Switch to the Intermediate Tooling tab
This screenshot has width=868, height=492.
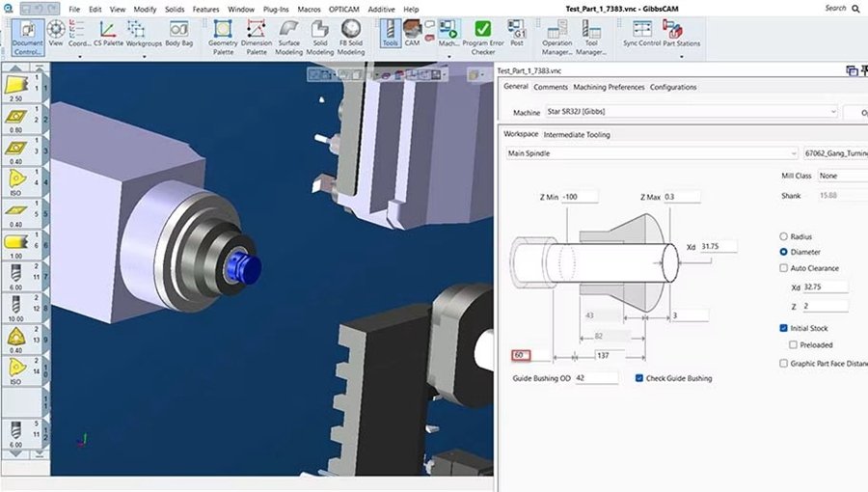pyautogui.click(x=577, y=134)
